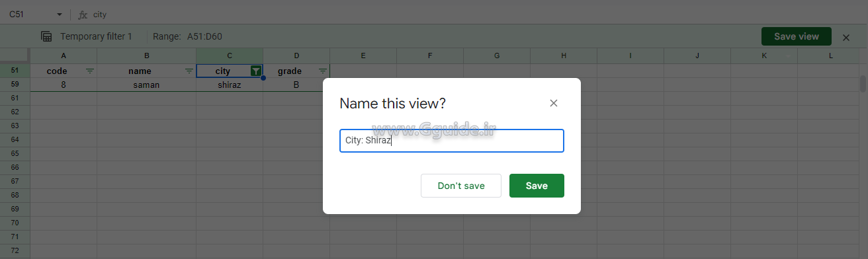Click the Save button in dialog
The width and height of the screenshot is (868, 259).
tap(537, 186)
